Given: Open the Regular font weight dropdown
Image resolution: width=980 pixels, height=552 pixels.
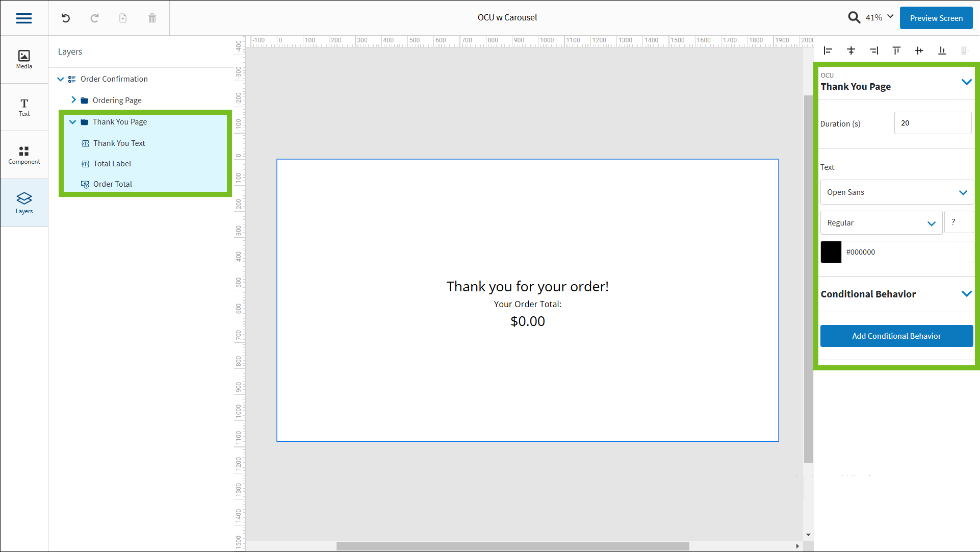Looking at the screenshot, I should coord(881,222).
